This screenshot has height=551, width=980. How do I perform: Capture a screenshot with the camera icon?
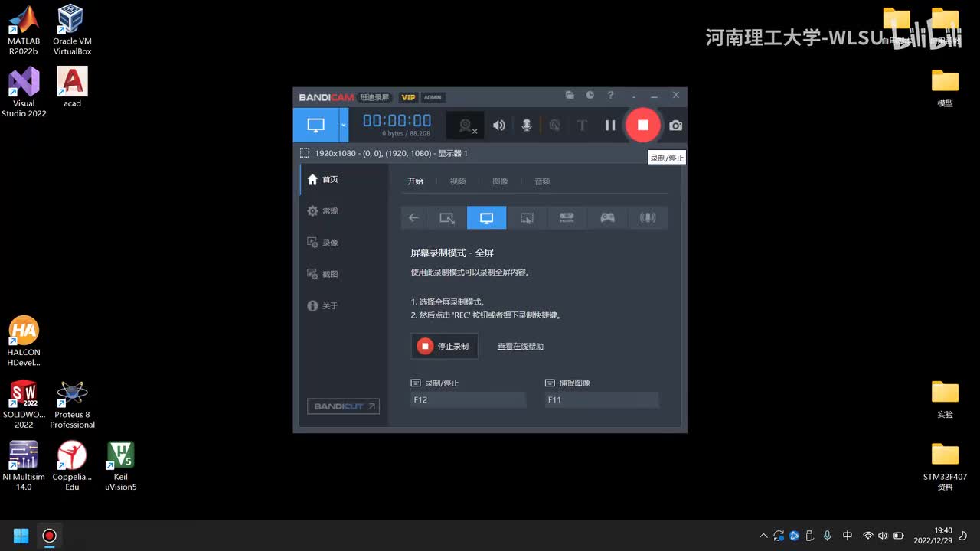click(x=675, y=126)
